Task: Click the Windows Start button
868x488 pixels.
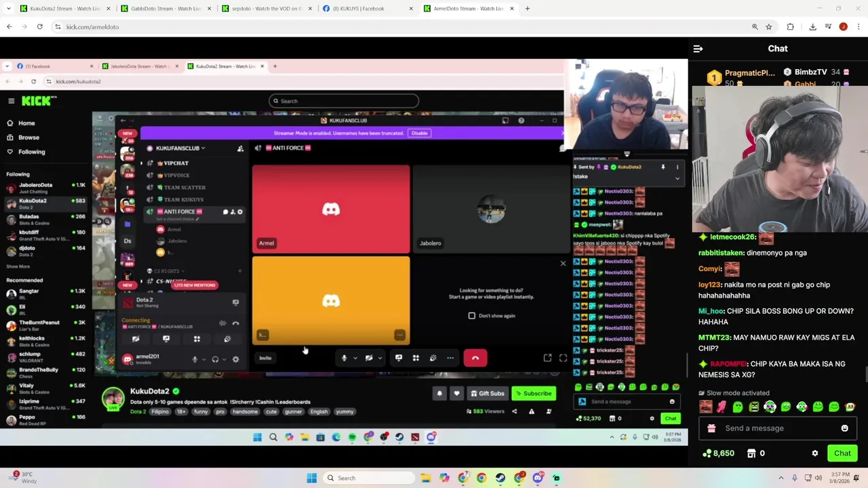Action: [311, 478]
